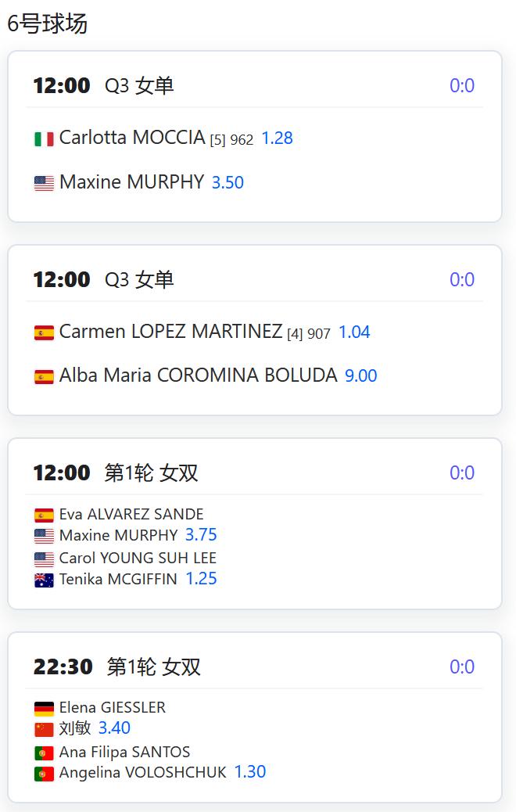Open player Carmen LOPEZ MARTINEZ
The width and height of the screenshot is (516, 812).
tap(170, 332)
